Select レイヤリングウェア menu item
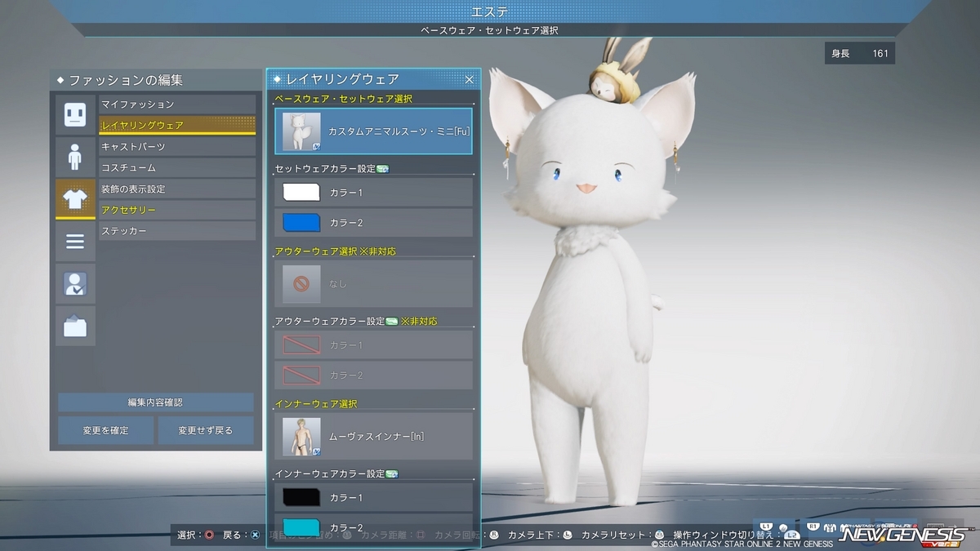This screenshot has height=551, width=980. (177, 125)
